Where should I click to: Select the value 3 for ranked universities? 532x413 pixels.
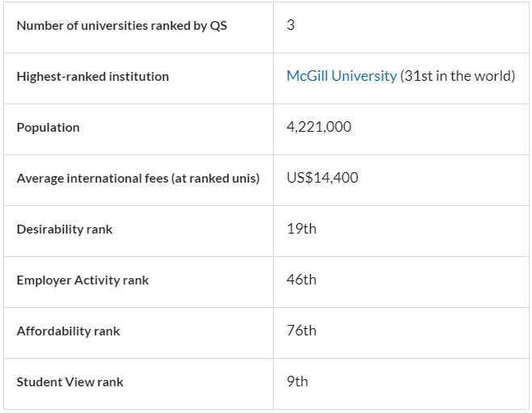tap(291, 25)
